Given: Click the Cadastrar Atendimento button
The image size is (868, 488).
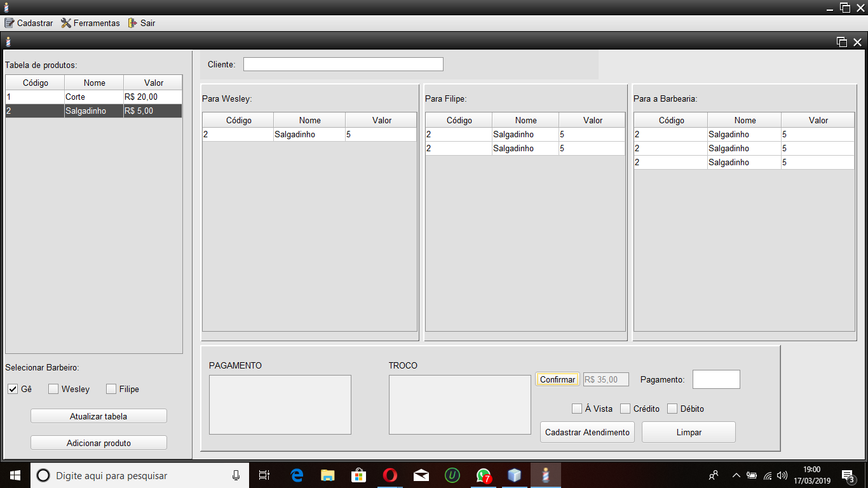Looking at the screenshot, I should coord(587,432).
